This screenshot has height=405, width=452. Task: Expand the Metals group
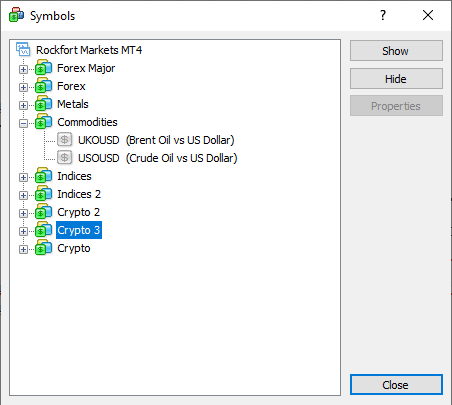(23, 105)
